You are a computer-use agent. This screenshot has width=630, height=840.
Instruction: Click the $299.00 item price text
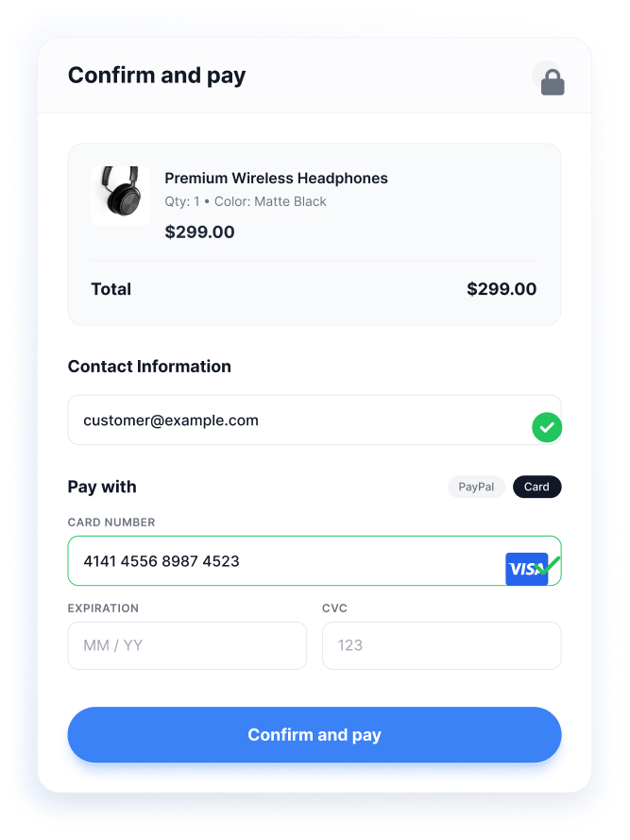pyautogui.click(x=199, y=231)
